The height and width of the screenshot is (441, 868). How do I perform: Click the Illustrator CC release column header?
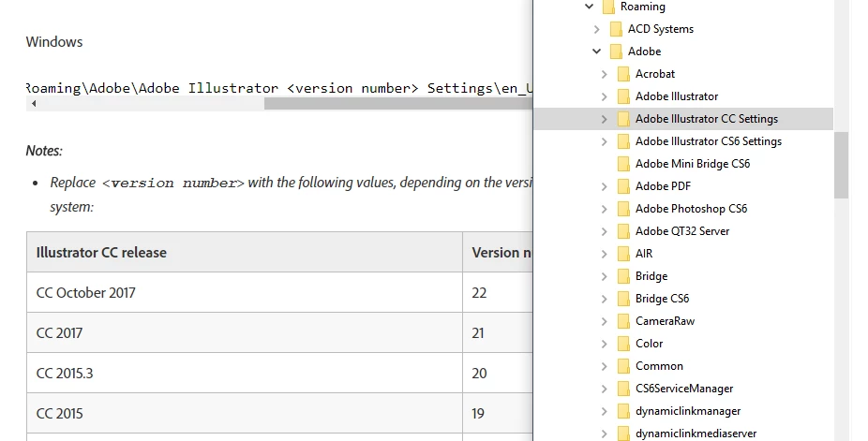click(x=244, y=252)
